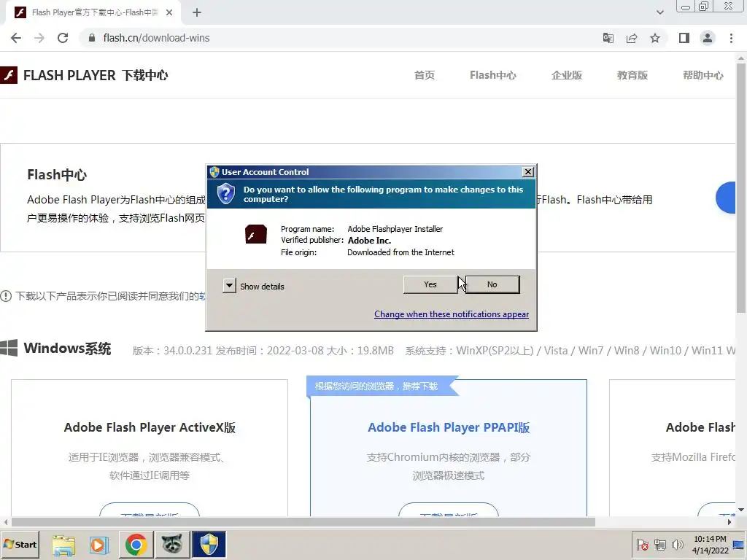Open the translate page icon

(608, 38)
